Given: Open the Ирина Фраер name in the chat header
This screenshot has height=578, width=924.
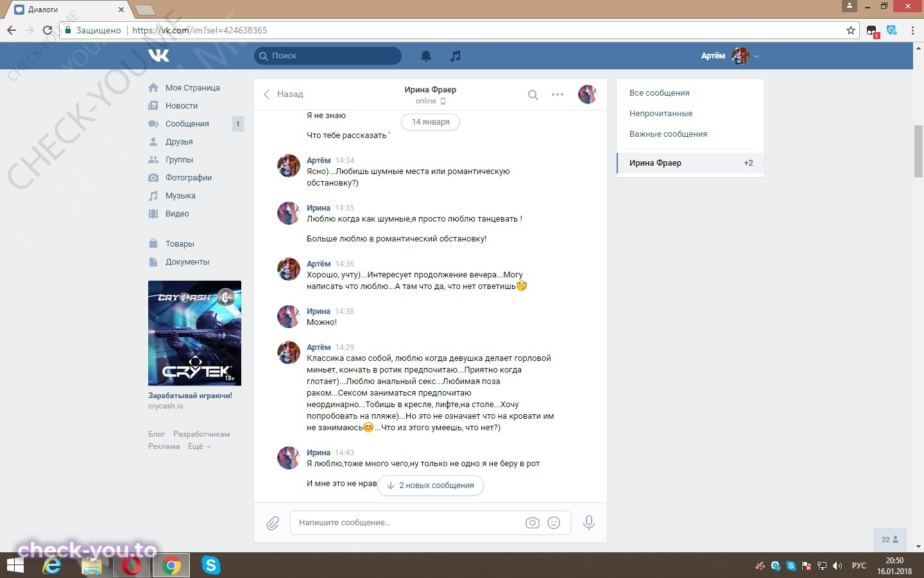Looking at the screenshot, I should 431,90.
